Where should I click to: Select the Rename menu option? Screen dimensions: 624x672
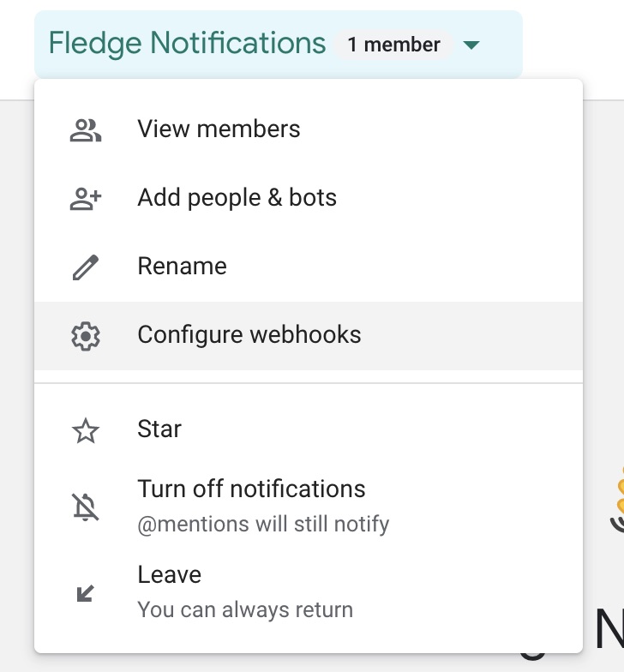(x=182, y=267)
